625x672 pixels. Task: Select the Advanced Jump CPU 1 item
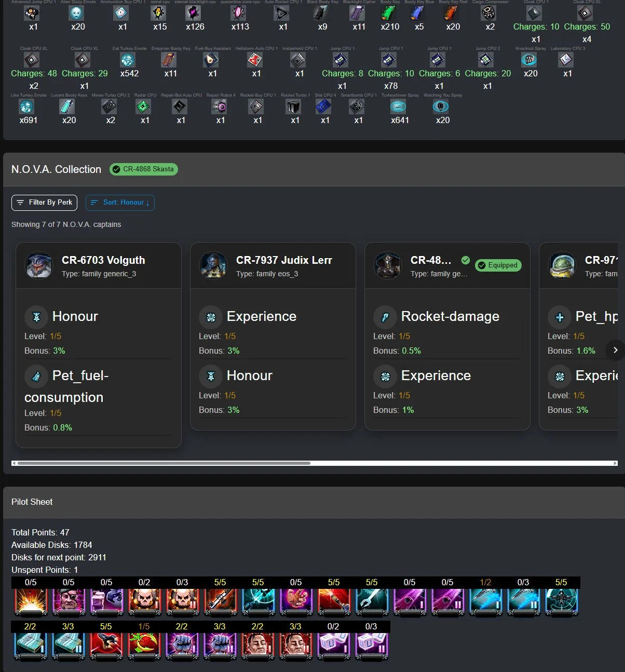[32, 13]
